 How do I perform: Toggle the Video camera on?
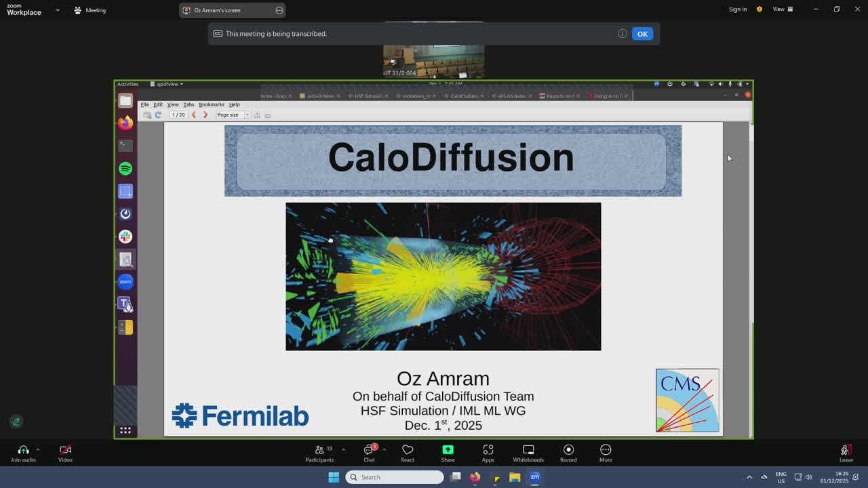point(65,453)
